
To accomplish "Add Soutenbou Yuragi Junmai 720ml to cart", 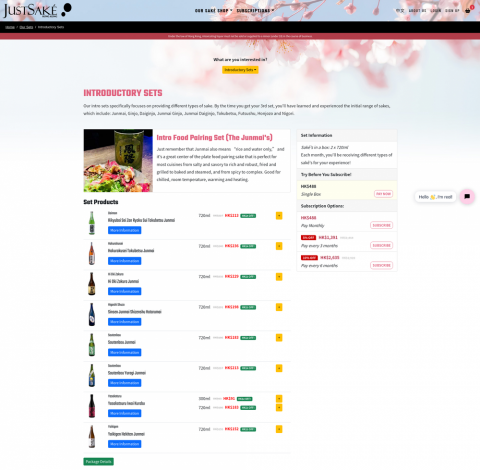I will point(279,368).
